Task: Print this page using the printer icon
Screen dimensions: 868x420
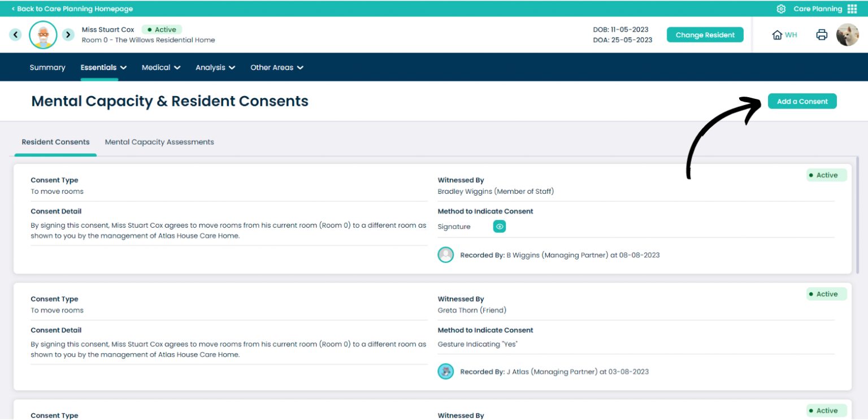Action: pos(822,34)
